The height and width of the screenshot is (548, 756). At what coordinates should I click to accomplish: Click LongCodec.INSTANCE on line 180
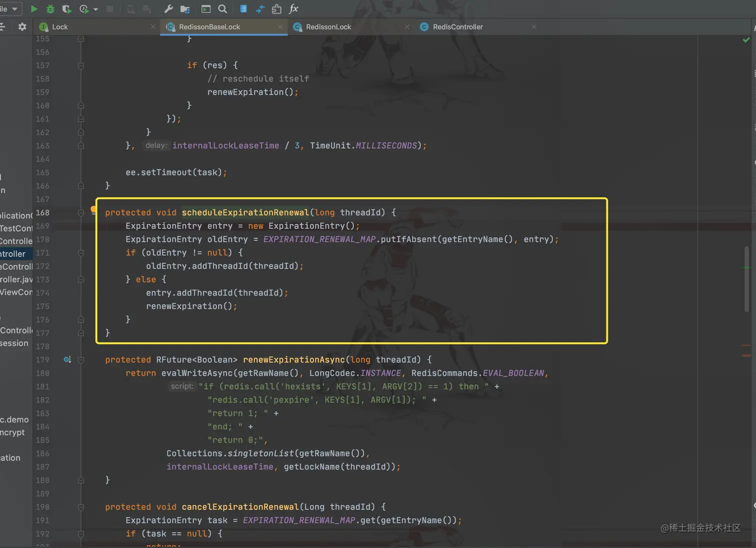point(355,373)
